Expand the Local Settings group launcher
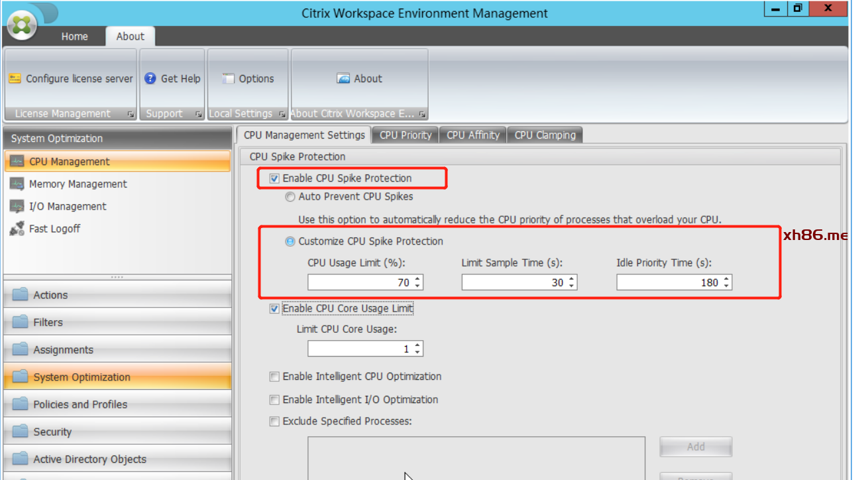868x480 pixels. click(x=282, y=114)
